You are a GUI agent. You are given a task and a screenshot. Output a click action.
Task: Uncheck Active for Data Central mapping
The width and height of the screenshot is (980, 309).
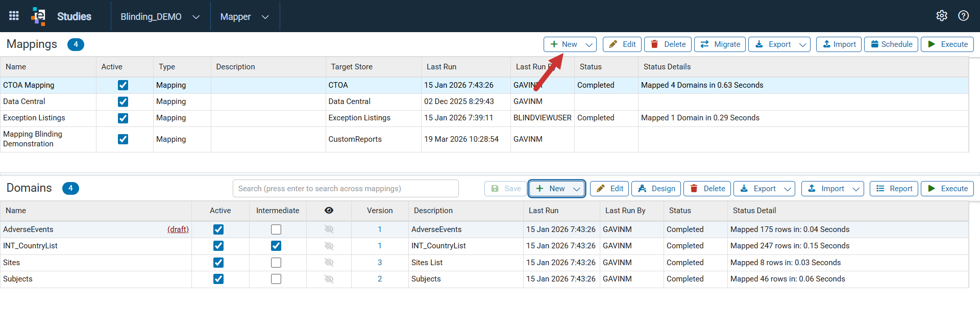[x=123, y=101]
